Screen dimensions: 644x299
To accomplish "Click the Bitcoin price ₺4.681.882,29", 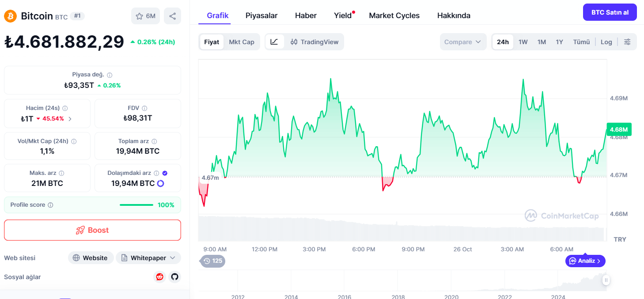I will point(64,42).
